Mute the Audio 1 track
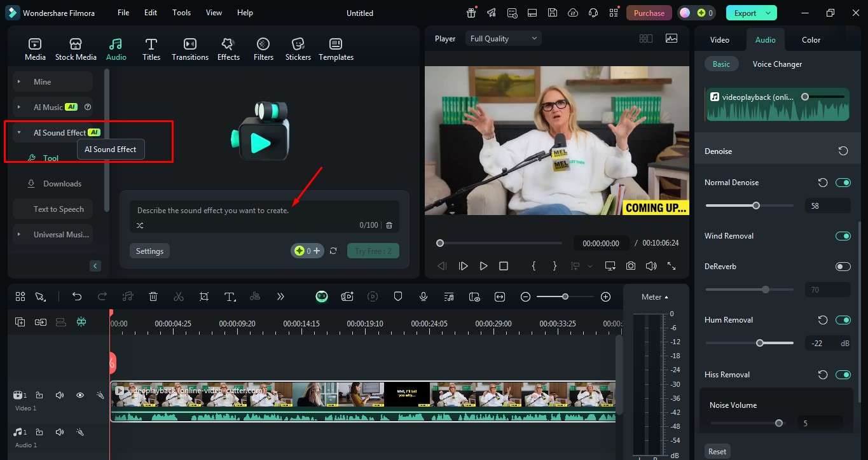Screen dimensions: 868x460 60,432
